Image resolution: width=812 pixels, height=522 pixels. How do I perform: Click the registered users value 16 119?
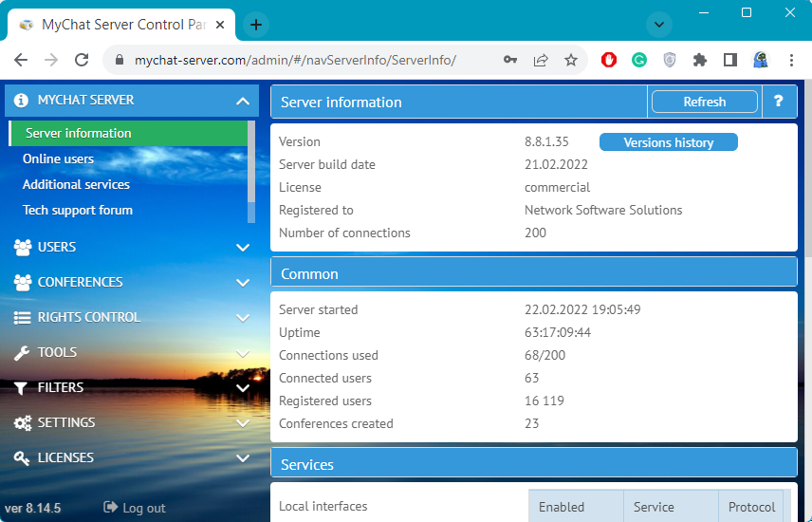coord(544,401)
